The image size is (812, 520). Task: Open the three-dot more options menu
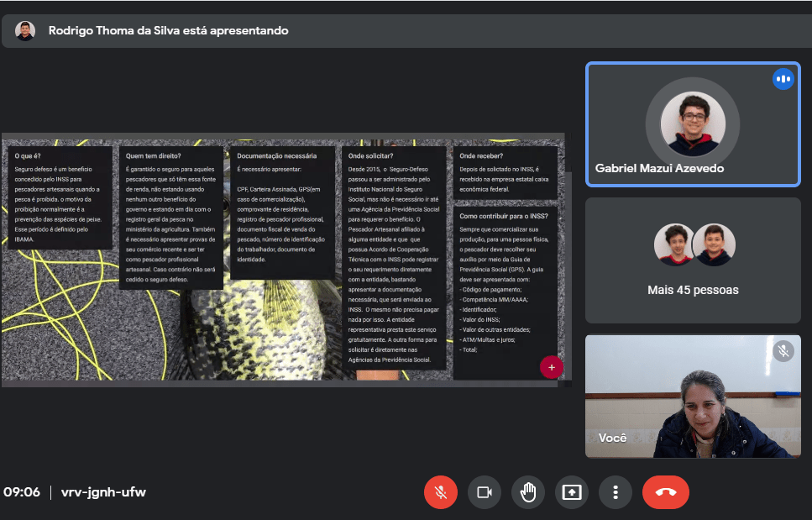pyautogui.click(x=616, y=492)
